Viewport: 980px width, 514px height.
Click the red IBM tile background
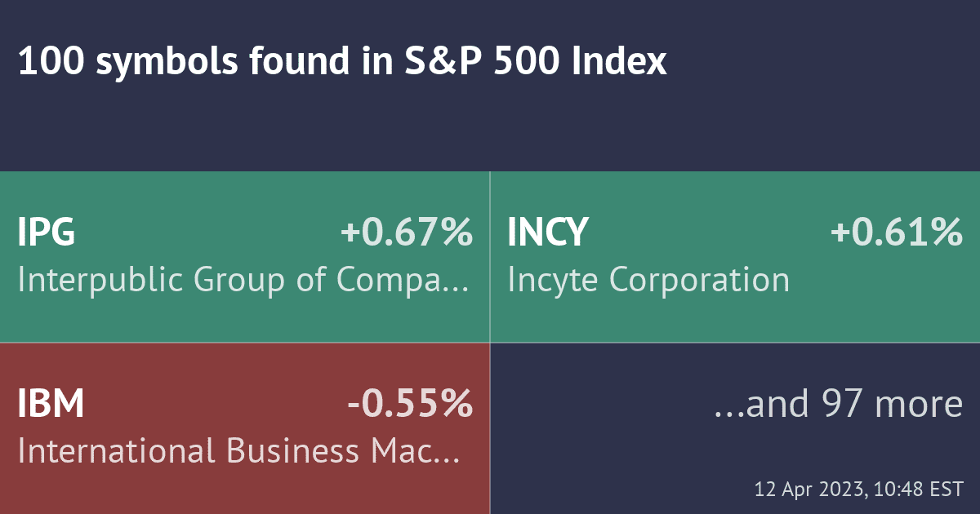pos(245,490)
